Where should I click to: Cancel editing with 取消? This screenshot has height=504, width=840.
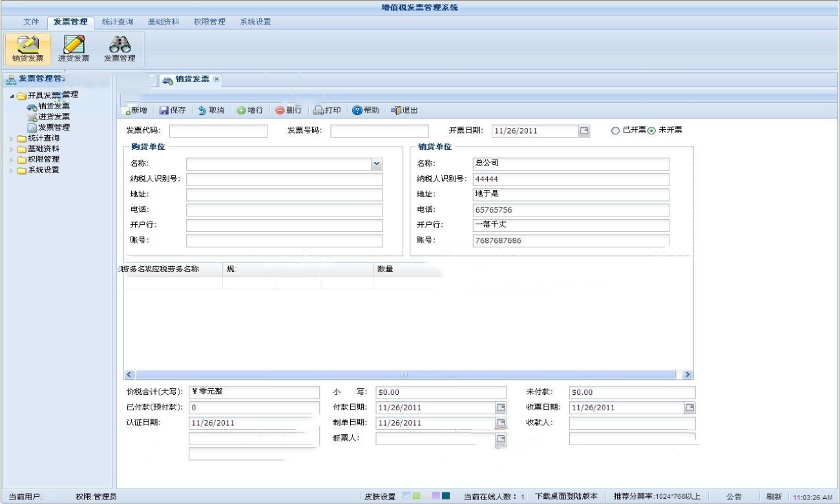point(211,110)
